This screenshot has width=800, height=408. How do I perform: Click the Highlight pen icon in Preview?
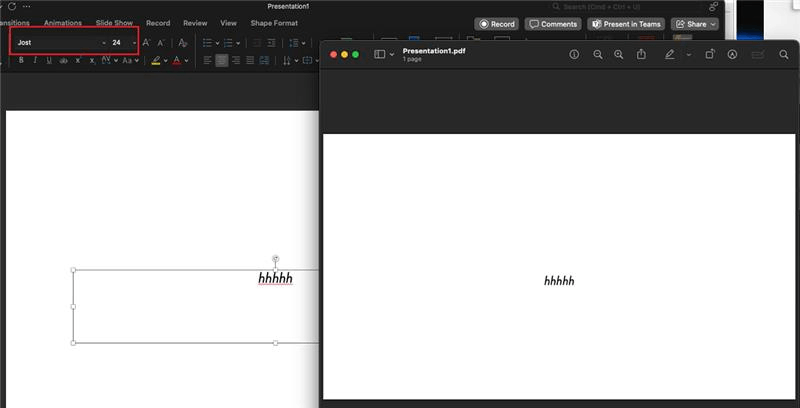(670, 55)
